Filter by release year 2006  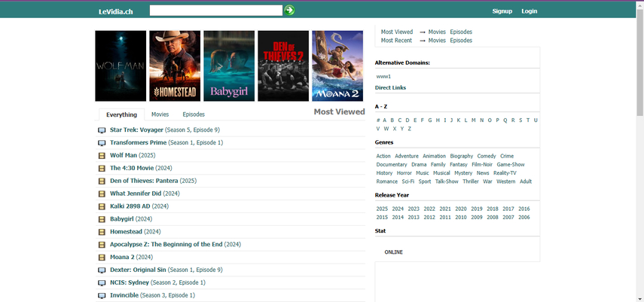point(524,218)
